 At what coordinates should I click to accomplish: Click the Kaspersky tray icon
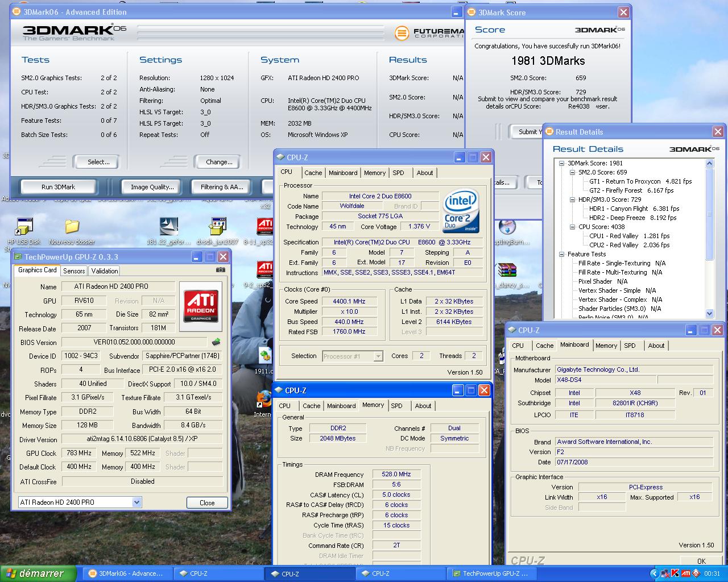pos(675,573)
